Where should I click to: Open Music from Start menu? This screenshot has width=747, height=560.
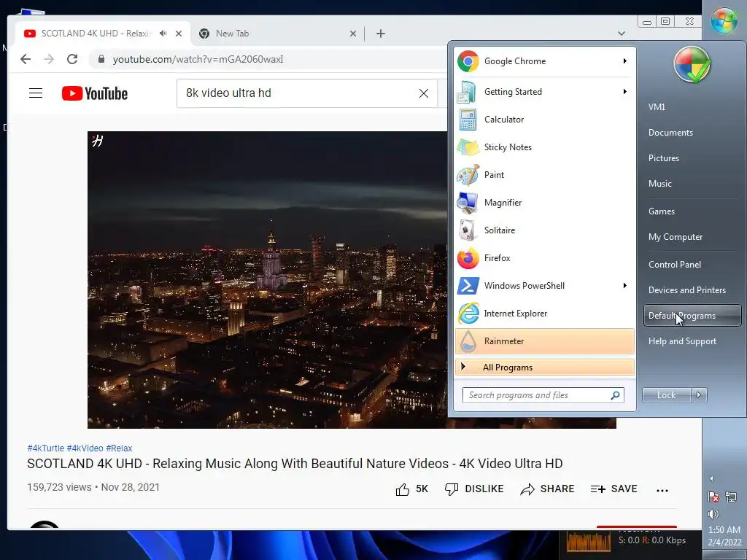[659, 184]
